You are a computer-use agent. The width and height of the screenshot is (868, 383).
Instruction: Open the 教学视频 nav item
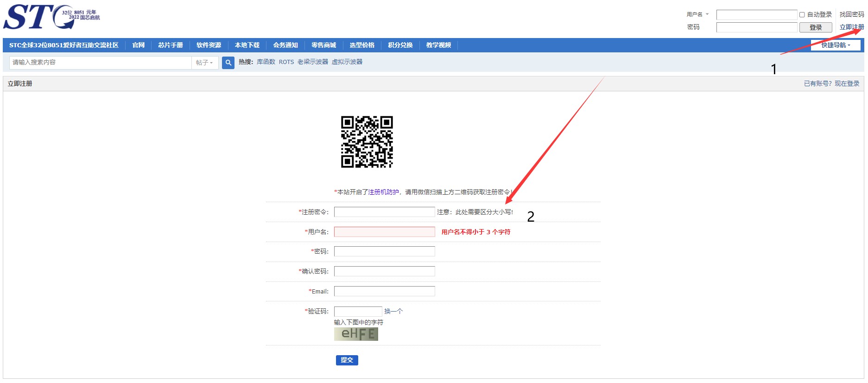coord(438,45)
